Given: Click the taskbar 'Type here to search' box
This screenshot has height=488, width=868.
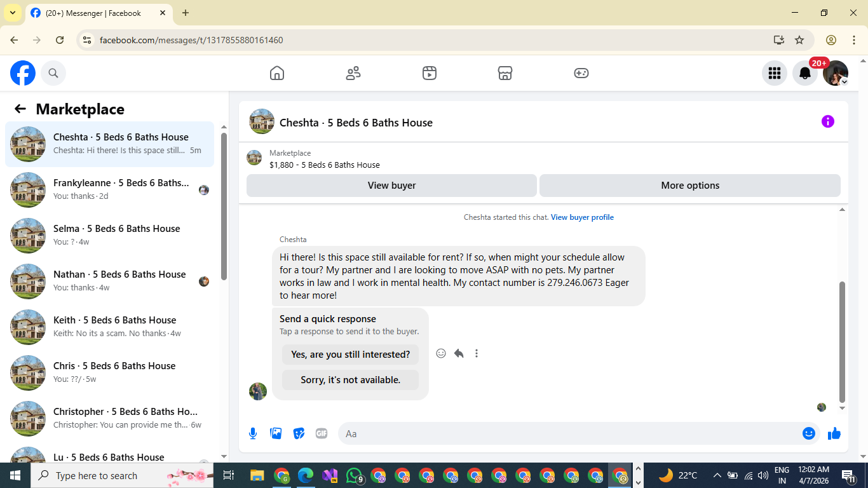Looking at the screenshot, I should coord(123,475).
